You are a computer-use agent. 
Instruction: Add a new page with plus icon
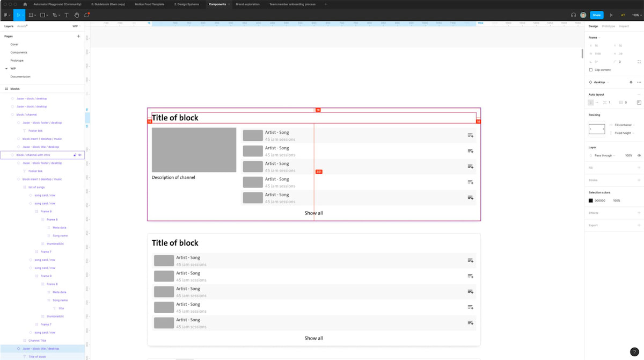click(x=78, y=36)
